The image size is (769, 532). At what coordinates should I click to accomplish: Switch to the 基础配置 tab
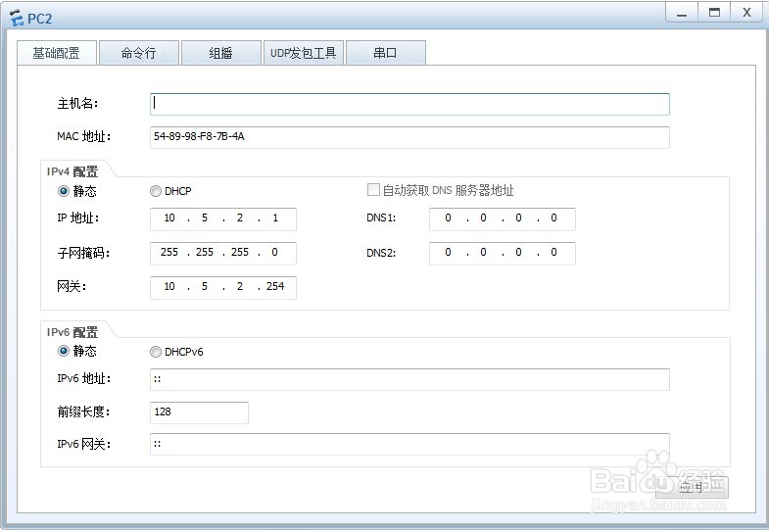click(x=57, y=53)
